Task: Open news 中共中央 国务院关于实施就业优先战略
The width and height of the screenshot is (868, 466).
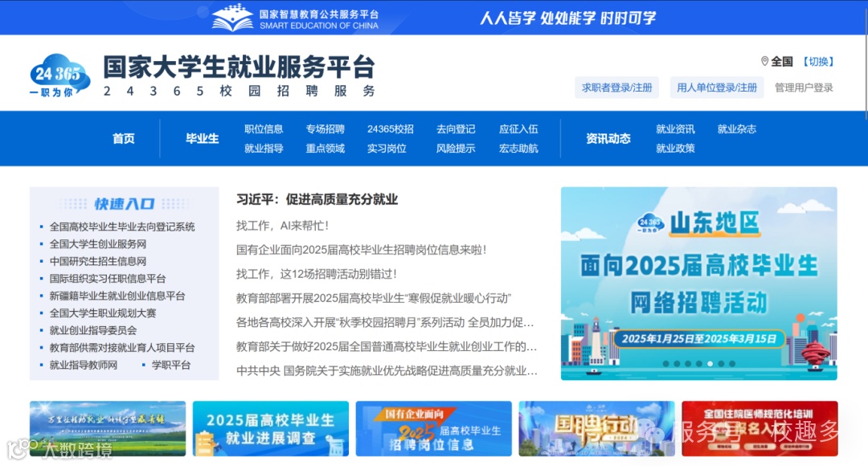Action: (x=387, y=371)
